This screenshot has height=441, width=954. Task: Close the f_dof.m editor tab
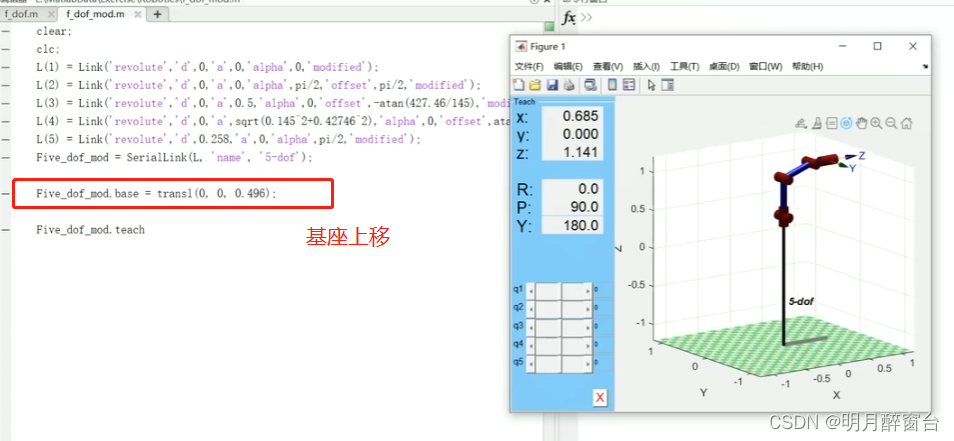[50, 14]
